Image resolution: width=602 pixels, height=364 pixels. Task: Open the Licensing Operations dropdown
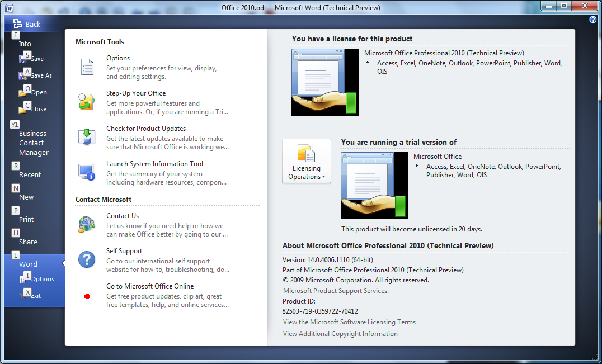coord(307,162)
